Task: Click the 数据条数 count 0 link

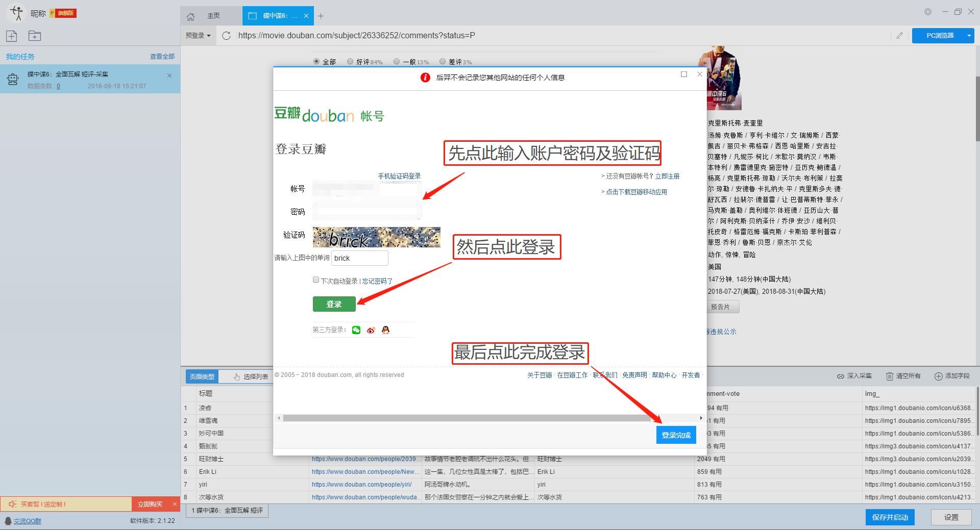Action: pos(58,86)
